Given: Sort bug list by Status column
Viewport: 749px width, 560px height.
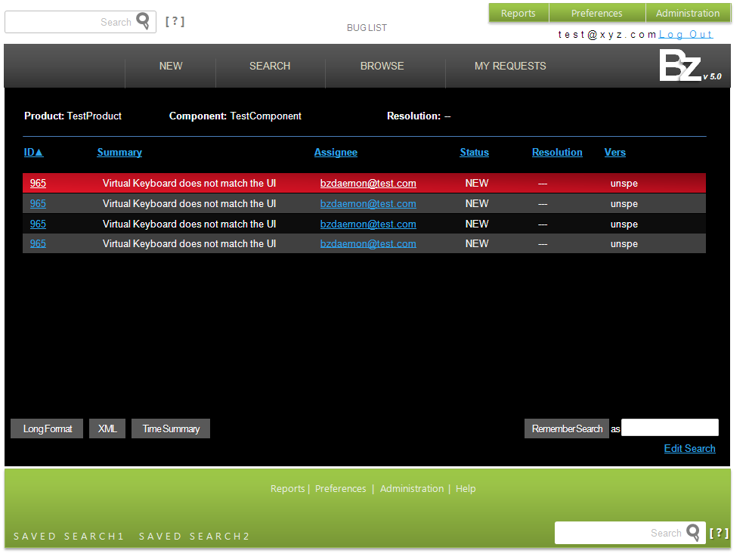Looking at the screenshot, I should pyautogui.click(x=474, y=153).
